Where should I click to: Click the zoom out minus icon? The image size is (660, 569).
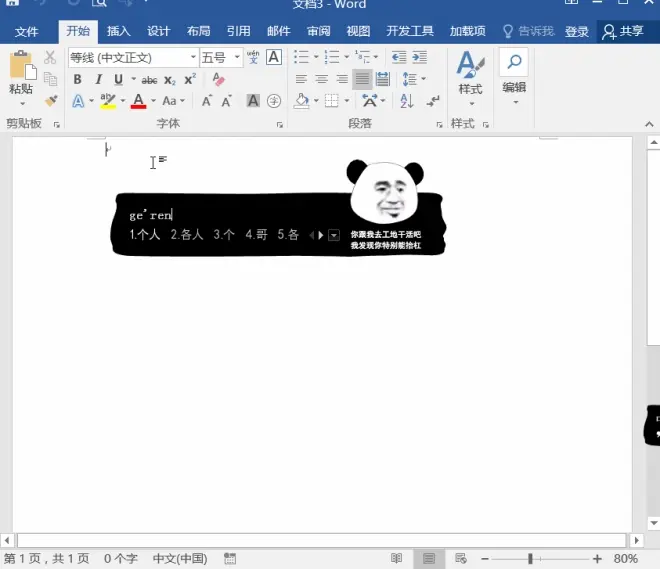pos(485,559)
